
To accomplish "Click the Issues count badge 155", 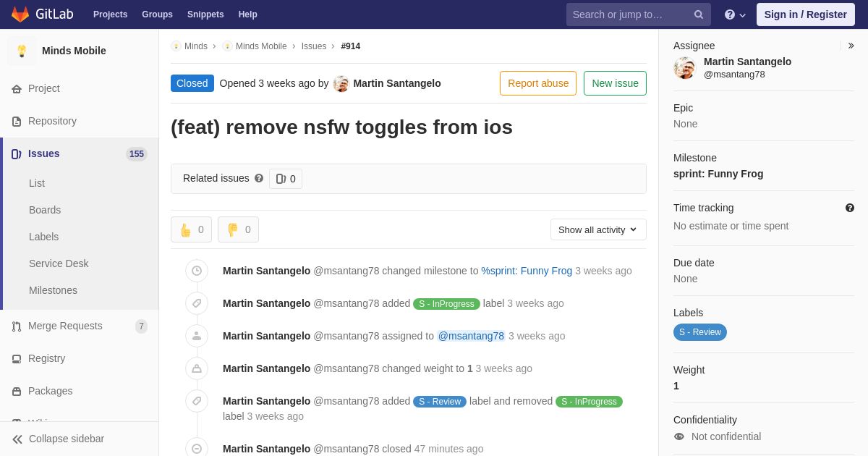I will point(137,154).
